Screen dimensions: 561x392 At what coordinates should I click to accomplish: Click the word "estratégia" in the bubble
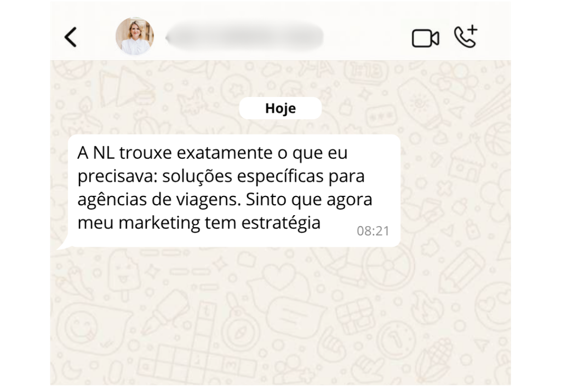coord(281,223)
